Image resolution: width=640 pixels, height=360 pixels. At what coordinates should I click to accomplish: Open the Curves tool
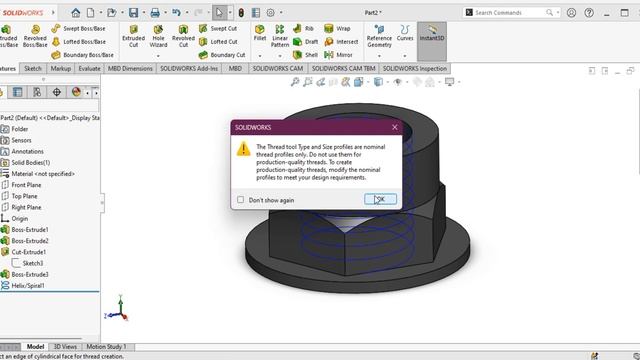[405, 33]
